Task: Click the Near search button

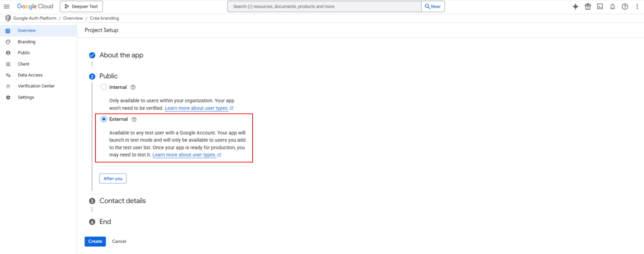Action: [x=433, y=7]
